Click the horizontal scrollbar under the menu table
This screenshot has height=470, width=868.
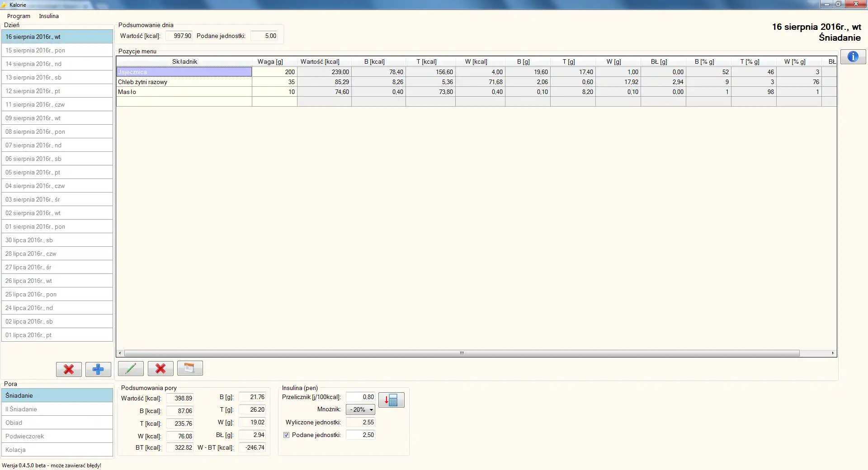tap(462, 353)
